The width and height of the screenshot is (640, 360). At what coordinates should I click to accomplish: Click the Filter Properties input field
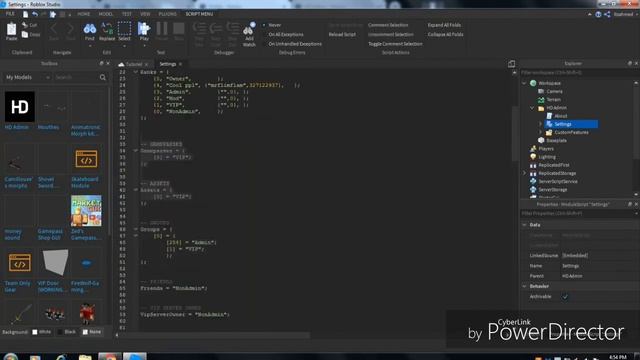click(x=578, y=213)
